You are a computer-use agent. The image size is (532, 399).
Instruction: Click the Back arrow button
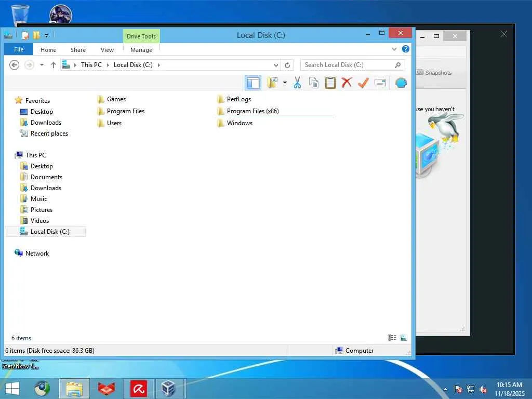click(x=14, y=65)
